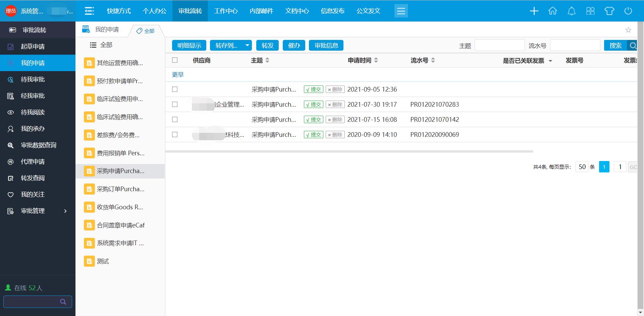Screen dimensions: 644x316
Task: Click the star favorite icon
Action: [x=628, y=30]
